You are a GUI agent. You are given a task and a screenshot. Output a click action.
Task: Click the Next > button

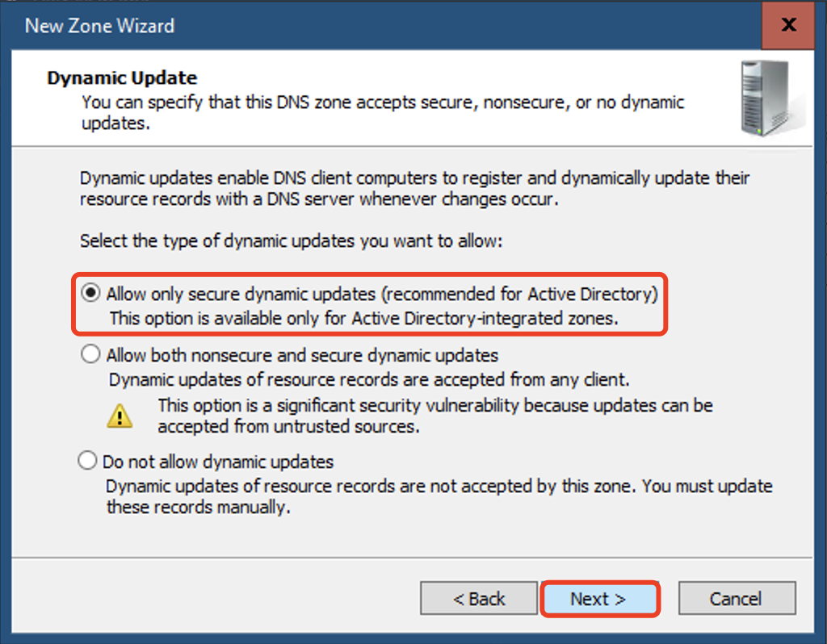601,599
